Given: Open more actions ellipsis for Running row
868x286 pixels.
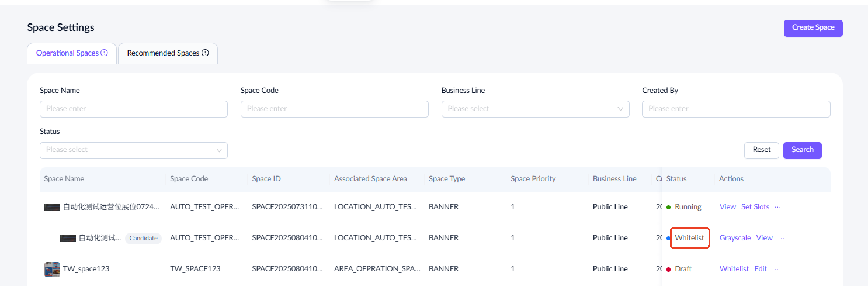Looking at the screenshot, I should tap(777, 207).
